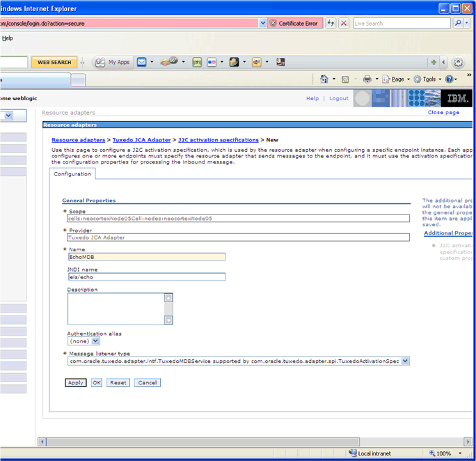The height and width of the screenshot is (461, 476).
Task: Click the green plus add icon
Action: (x=434, y=62)
